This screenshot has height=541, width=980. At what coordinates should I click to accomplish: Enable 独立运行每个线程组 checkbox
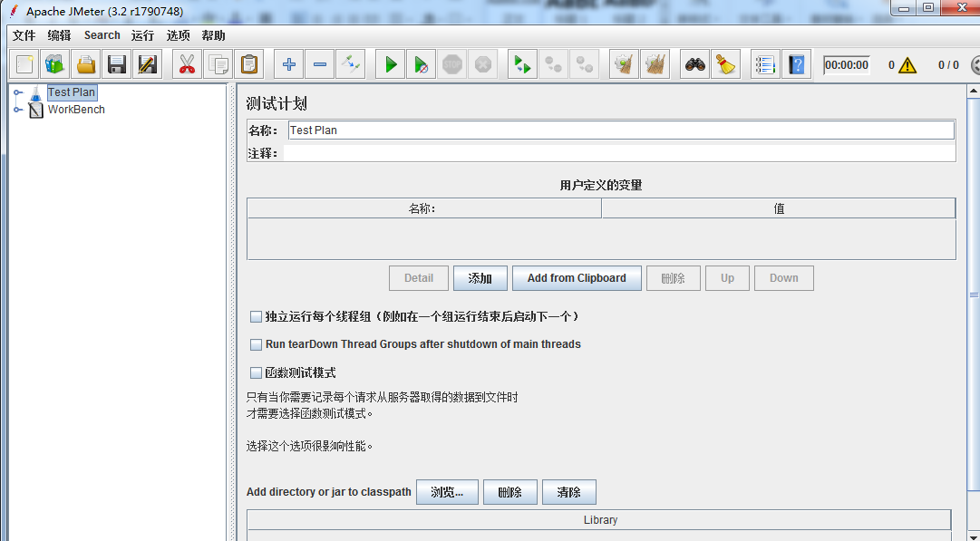coord(256,317)
